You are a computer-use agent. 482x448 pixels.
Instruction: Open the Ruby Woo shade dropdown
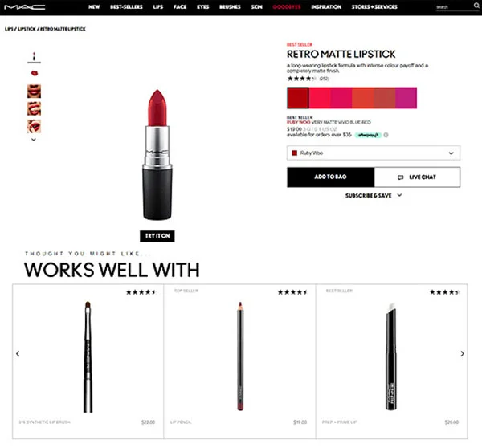tap(374, 153)
